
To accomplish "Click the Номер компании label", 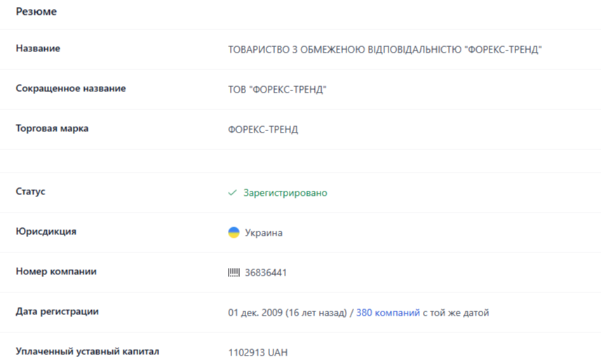I will point(56,271).
